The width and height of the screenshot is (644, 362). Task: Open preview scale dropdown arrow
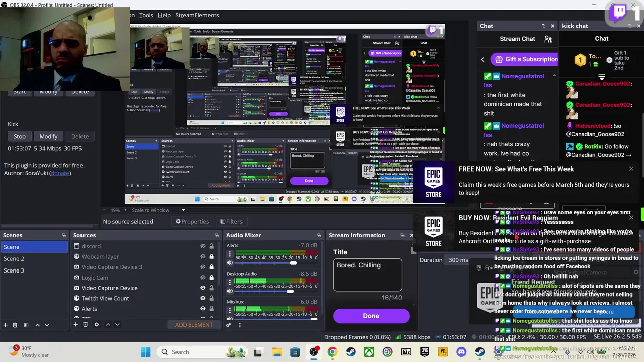pos(183,210)
